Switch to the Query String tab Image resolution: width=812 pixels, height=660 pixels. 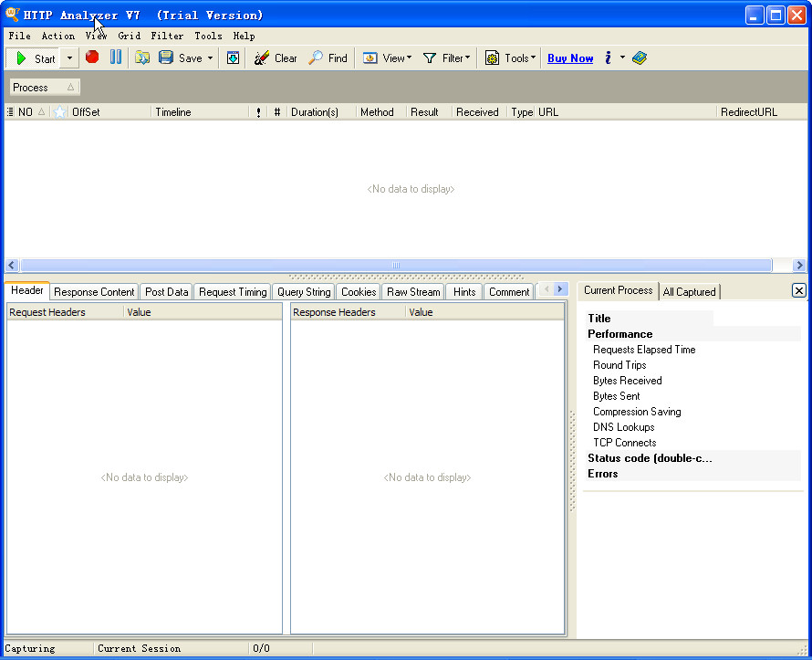tap(304, 292)
